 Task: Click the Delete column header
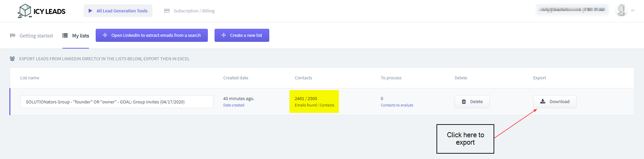461,78
